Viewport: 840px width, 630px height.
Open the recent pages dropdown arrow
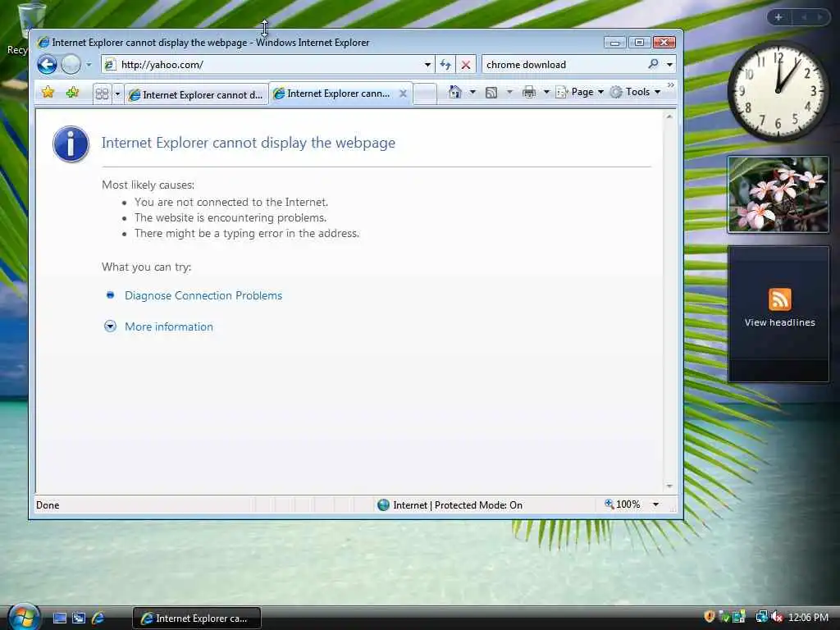(x=89, y=65)
